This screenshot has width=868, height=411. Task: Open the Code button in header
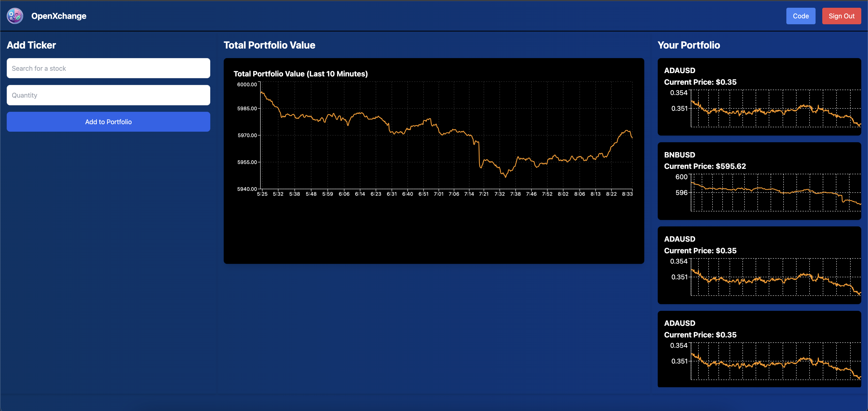click(x=800, y=16)
